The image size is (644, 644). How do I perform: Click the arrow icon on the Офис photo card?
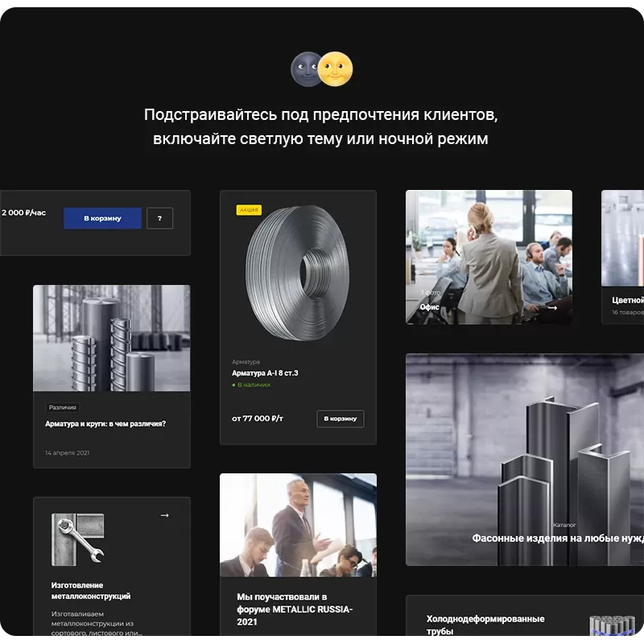point(552,308)
